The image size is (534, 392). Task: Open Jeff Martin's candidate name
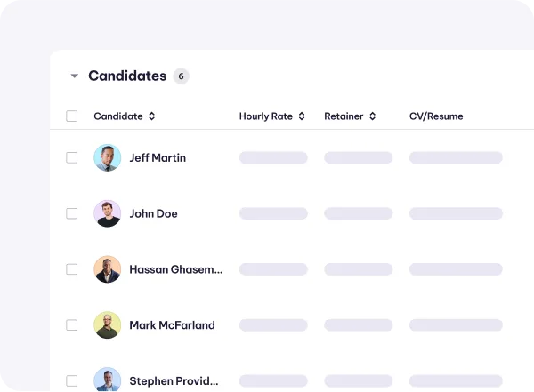[x=158, y=158]
